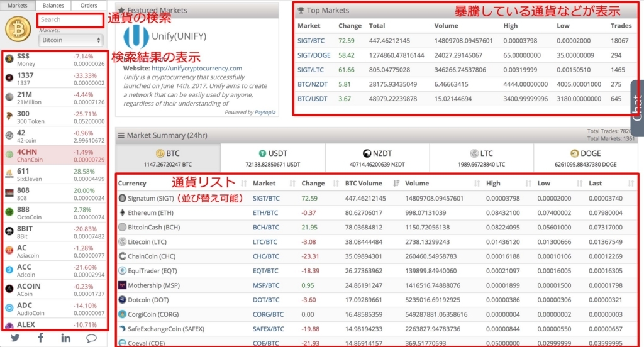Open ETH/BTC market link in list
The image size is (644, 347).
click(x=265, y=212)
